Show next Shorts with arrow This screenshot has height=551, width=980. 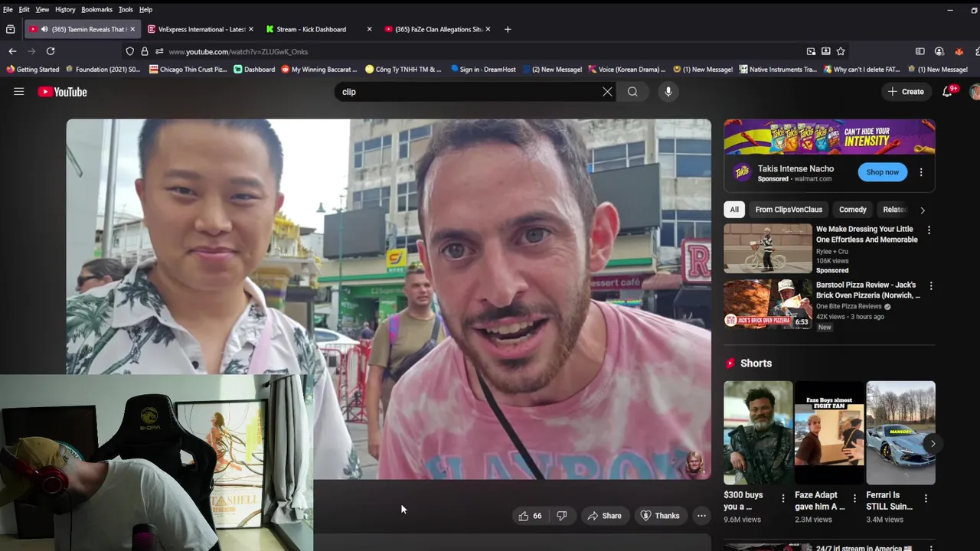click(933, 444)
